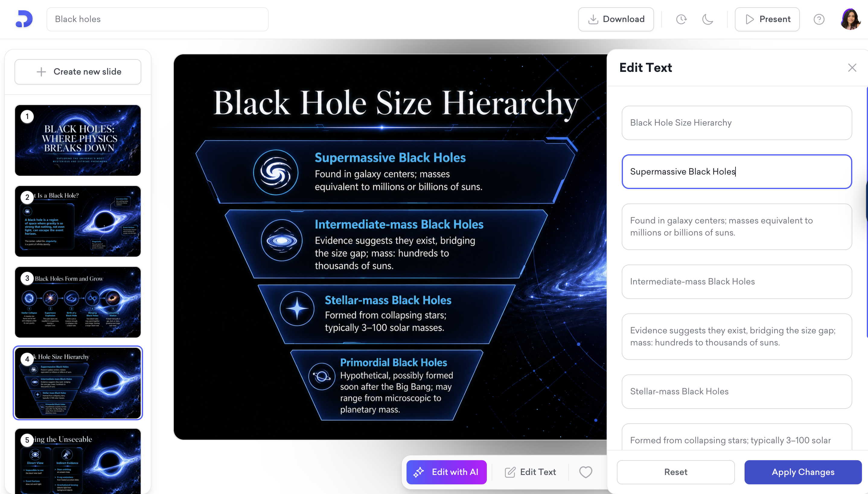Select slide 3 Form and Grow thumbnail

(78, 302)
